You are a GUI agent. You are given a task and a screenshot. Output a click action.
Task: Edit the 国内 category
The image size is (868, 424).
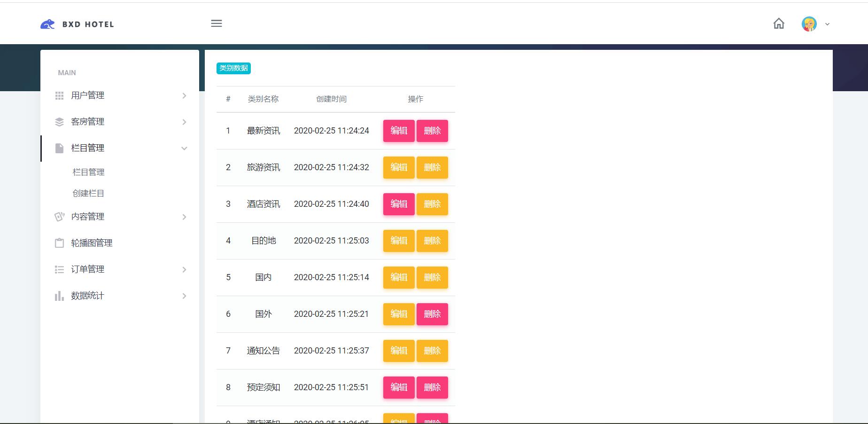coord(399,277)
